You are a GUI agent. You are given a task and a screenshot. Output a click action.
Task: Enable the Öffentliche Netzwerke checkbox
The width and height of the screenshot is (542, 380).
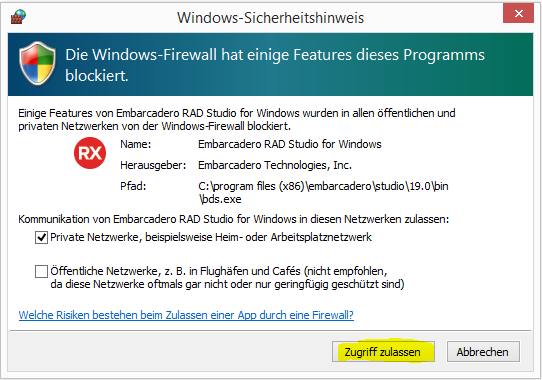[x=41, y=271]
